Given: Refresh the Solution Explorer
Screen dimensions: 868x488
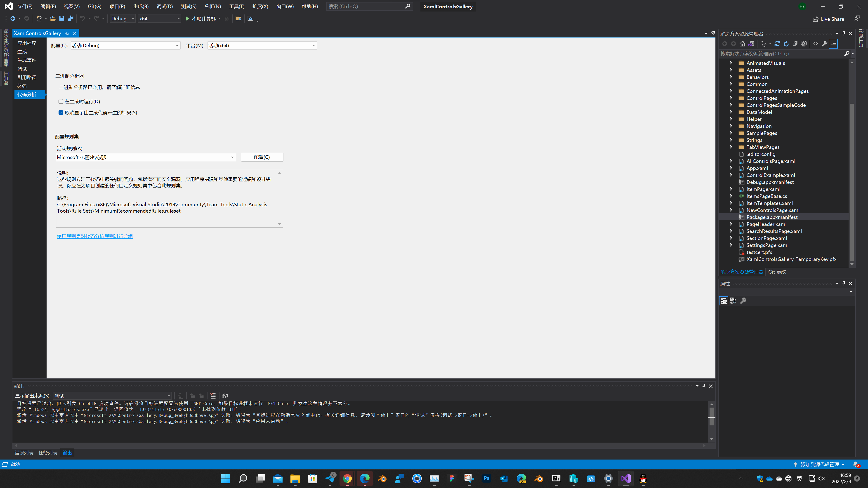Looking at the screenshot, I should pos(786,43).
